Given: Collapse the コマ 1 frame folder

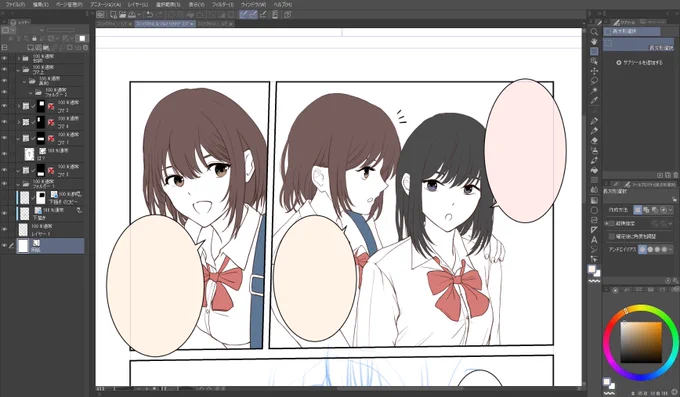Looking at the screenshot, I should [x=19, y=138].
